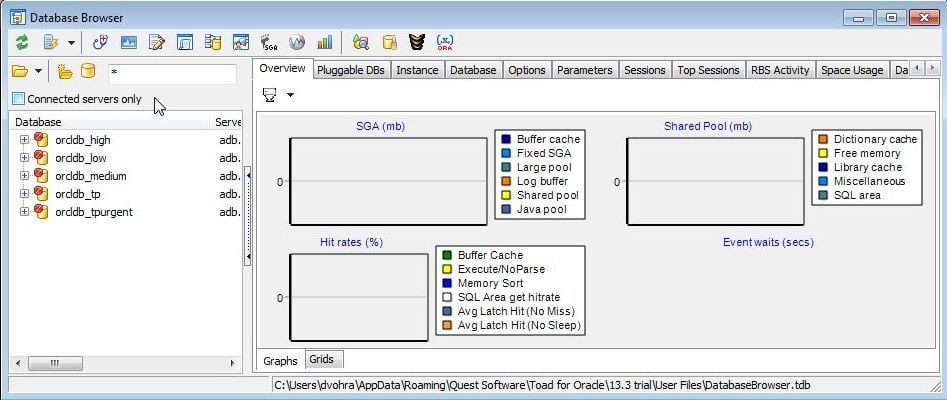Viewport: 947px width, 400px height.
Task: Open the stethoscope health check icon
Action: tap(100, 42)
